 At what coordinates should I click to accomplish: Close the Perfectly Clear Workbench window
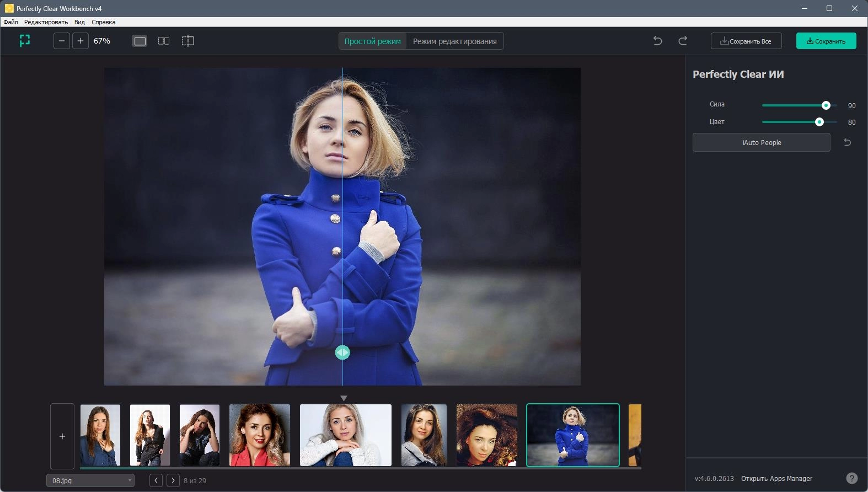pyautogui.click(x=855, y=8)
